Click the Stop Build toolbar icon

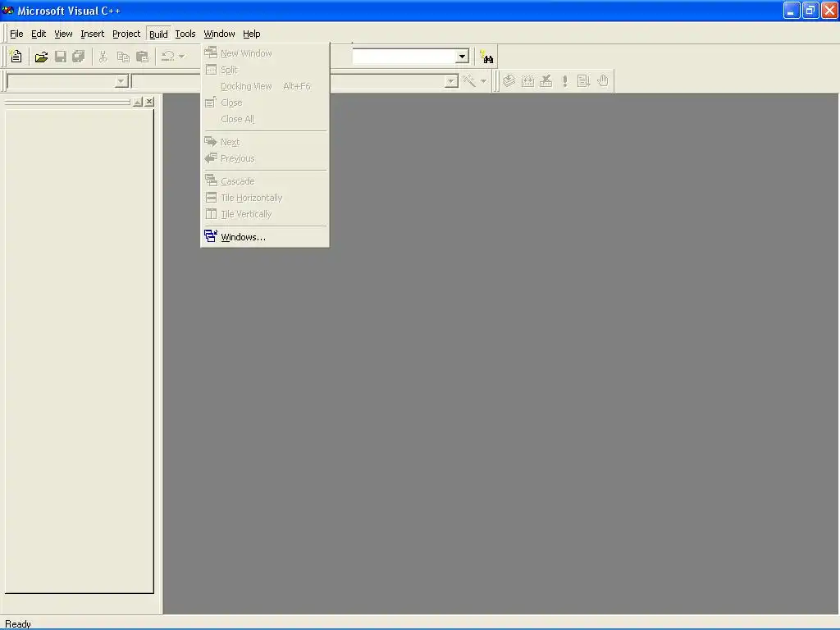click(x=546, y=81)
